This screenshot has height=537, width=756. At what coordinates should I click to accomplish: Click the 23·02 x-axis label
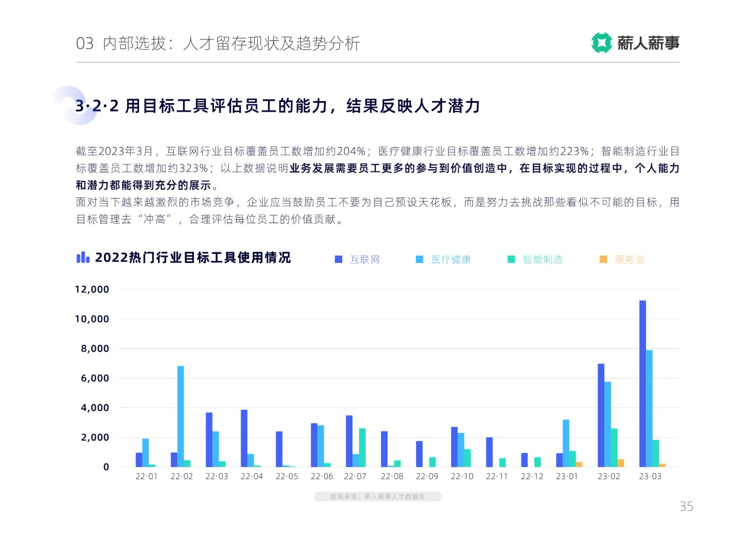(x=609, y=476)
